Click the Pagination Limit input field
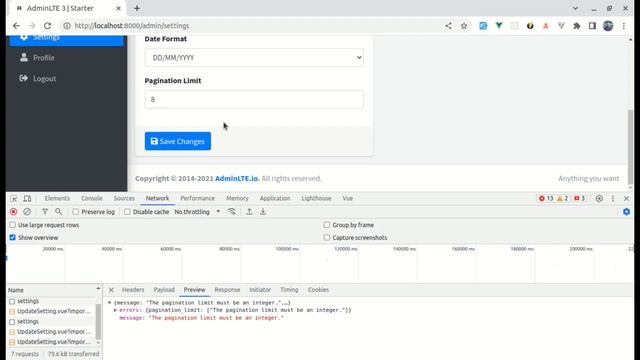This screenshot has height=360, width=640. [x=254, y=99]
